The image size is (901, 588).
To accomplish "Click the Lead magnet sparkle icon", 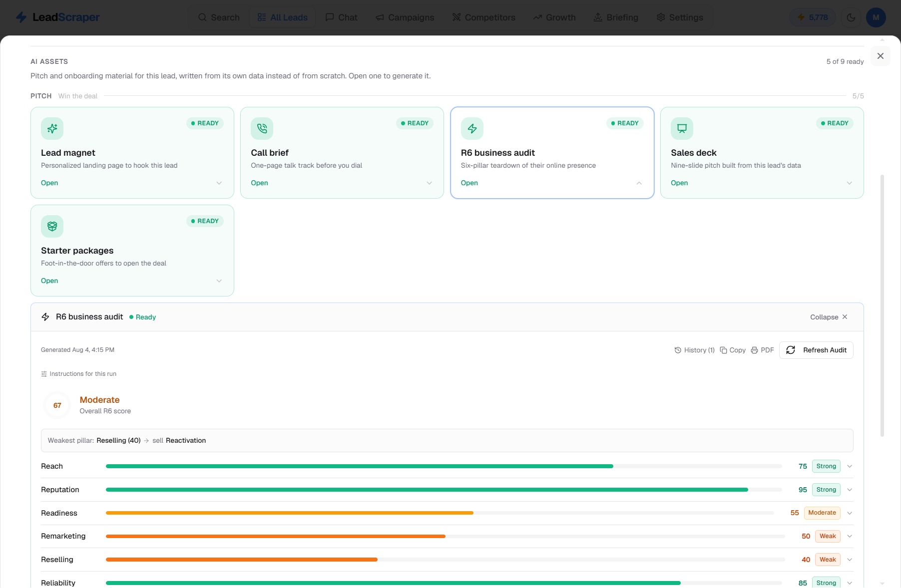I will click(x=52, y=129).
